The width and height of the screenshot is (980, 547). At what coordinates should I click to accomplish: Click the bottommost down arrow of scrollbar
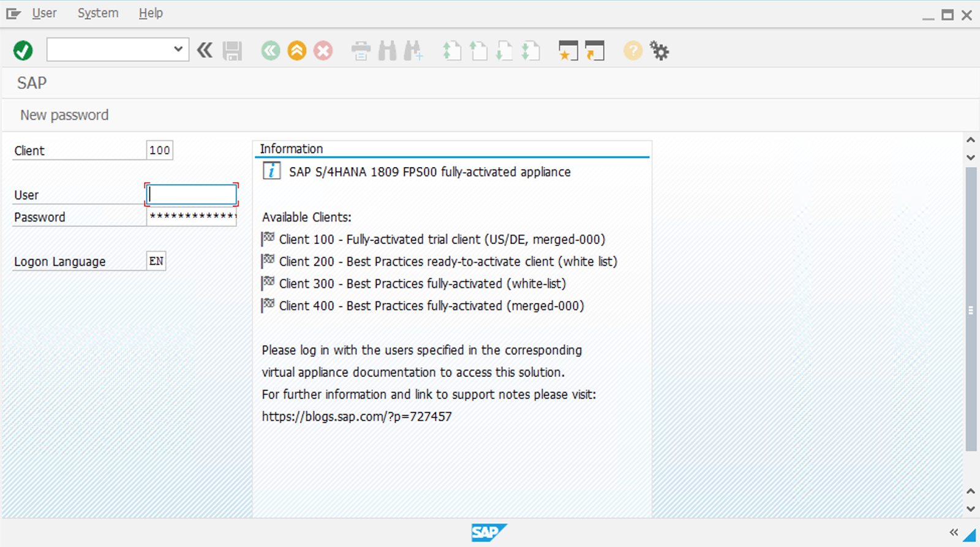coord(971,508)
